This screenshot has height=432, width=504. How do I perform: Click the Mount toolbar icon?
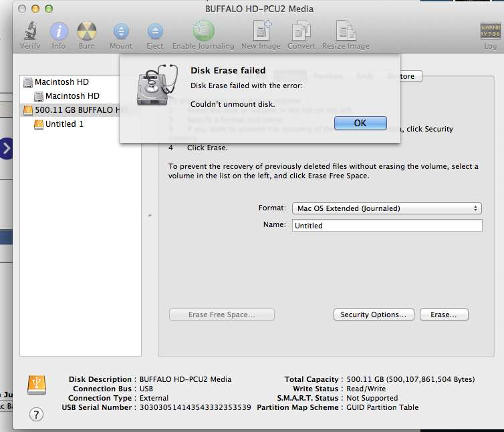[x=121, y=31]
